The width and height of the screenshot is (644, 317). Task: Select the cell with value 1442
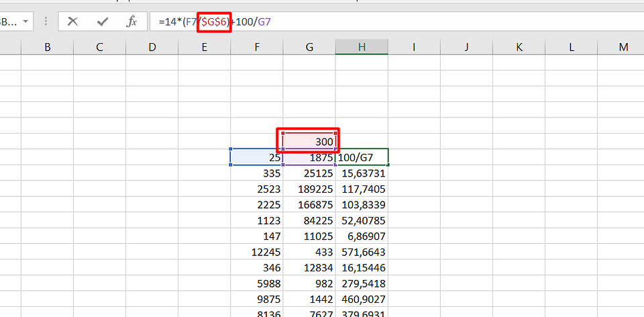pyautogui.click(x=309, y=300)
